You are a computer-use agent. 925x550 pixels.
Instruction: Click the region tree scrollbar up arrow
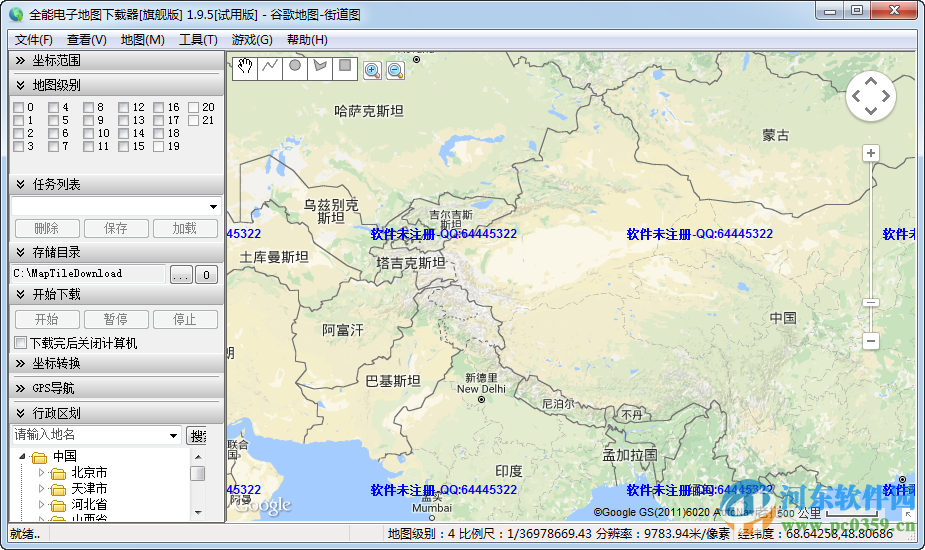pyautogui.click(x=198, y=457)
